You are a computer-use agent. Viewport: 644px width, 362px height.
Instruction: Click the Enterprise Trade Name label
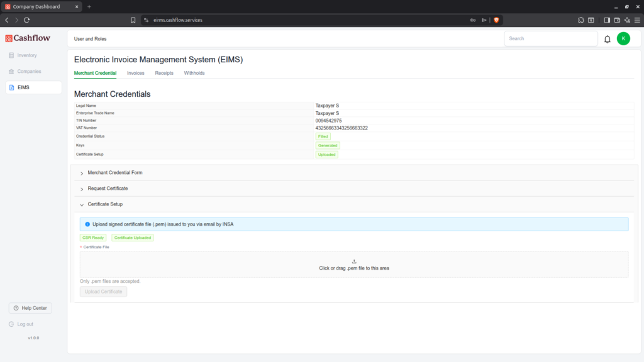(95, 113)
